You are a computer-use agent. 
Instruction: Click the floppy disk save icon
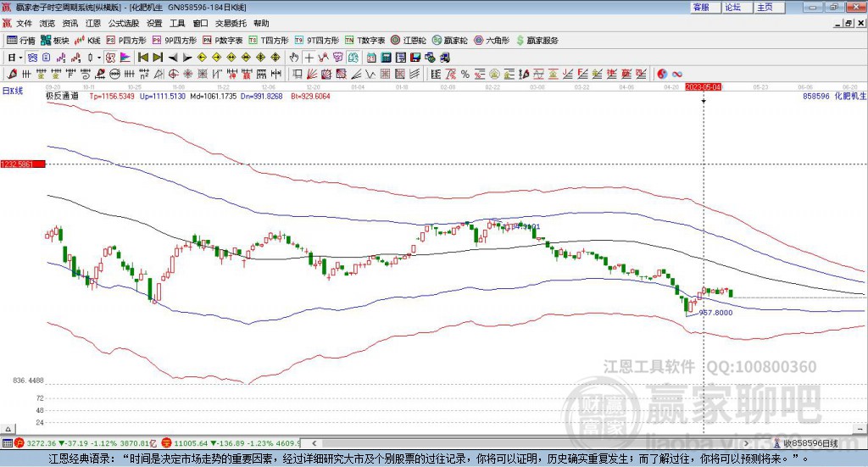pyautogui.click(x=415, y=58)
